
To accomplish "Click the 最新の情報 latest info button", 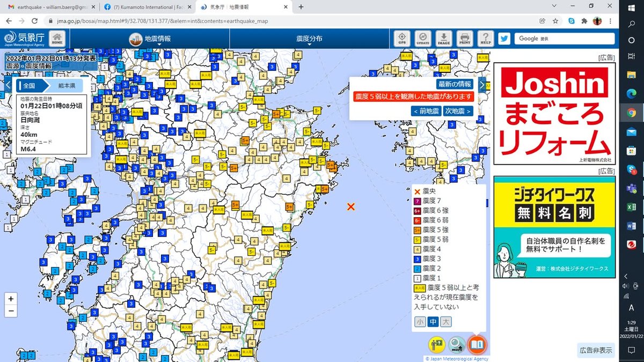I will tap(454, 84).
